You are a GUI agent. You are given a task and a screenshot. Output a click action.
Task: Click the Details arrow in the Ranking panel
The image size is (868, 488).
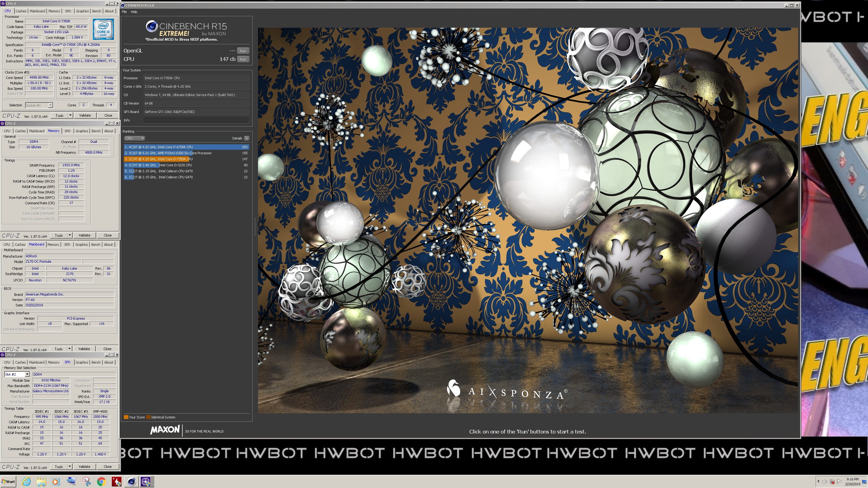(x=247, y=138)
